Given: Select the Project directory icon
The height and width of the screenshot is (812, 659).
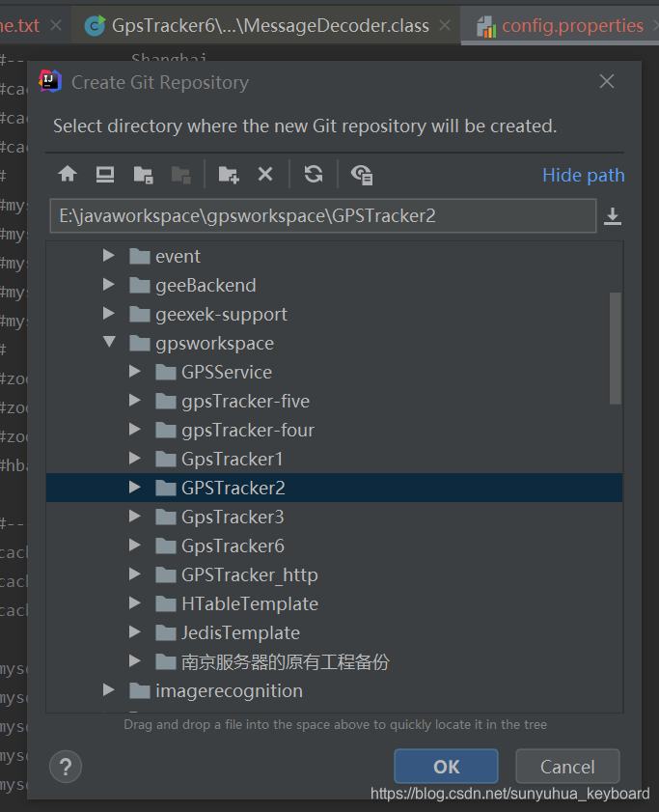Looking at the screenshot, I should click(x=143, y=175).
